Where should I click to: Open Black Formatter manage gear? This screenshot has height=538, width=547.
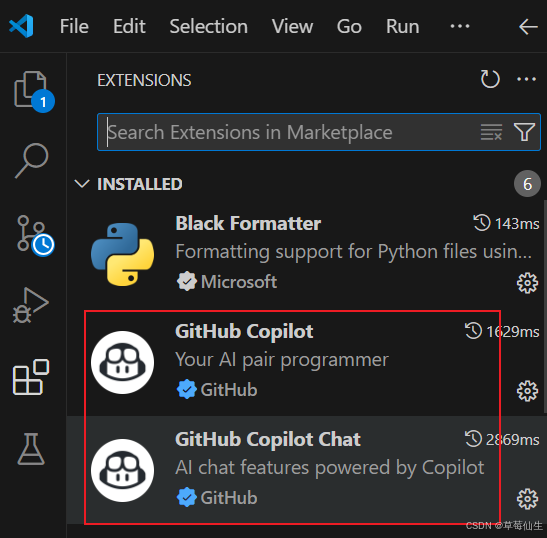(527, 283)
